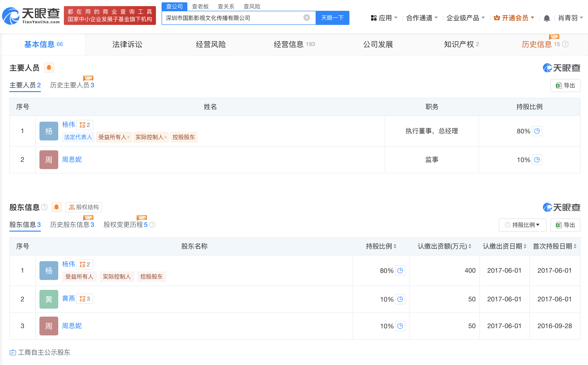Open 企业级产品 dropdown
588x365 pixels.
click(465, 18)
